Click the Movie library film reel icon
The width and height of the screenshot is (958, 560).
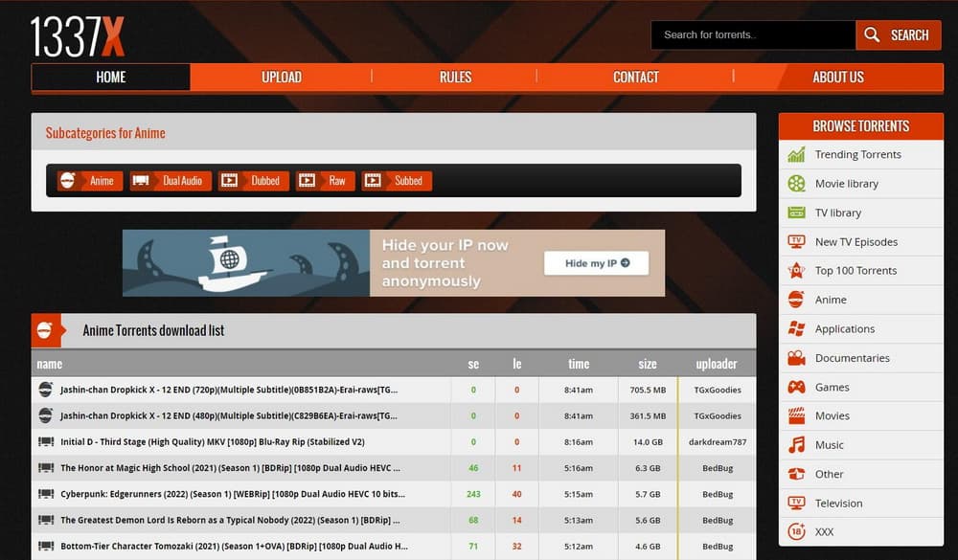point(796,184)
